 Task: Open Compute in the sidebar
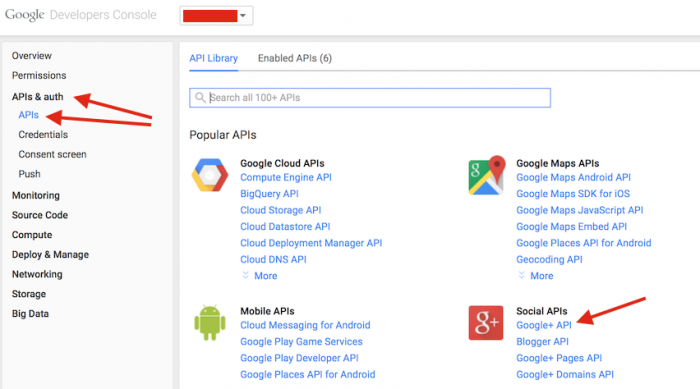[32, 235]
